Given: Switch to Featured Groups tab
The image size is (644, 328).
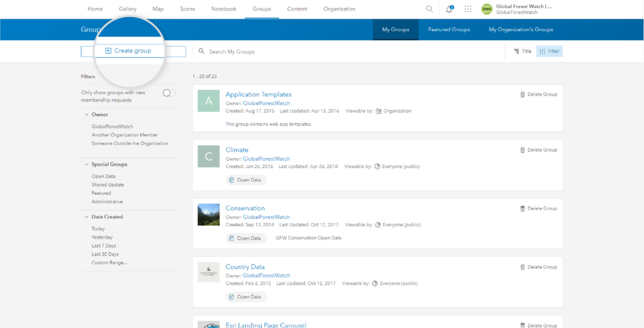Looking at the screenshot, I should tap(449, 30).
